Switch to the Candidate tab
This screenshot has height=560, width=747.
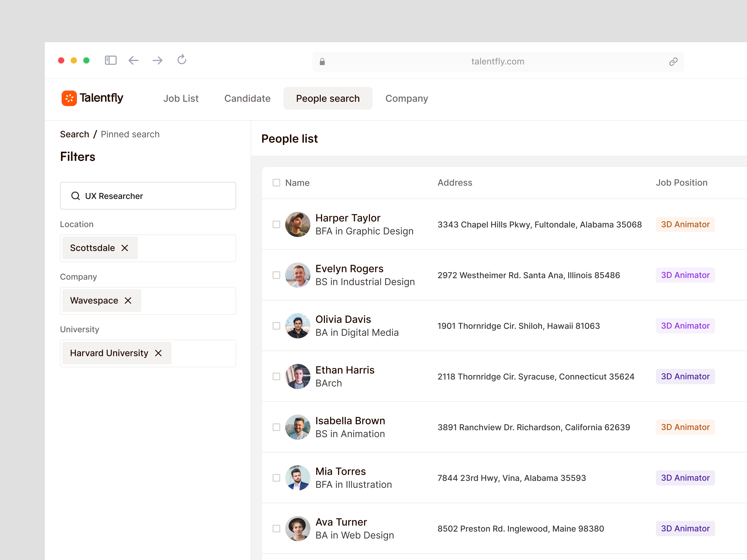click(247, 98)
